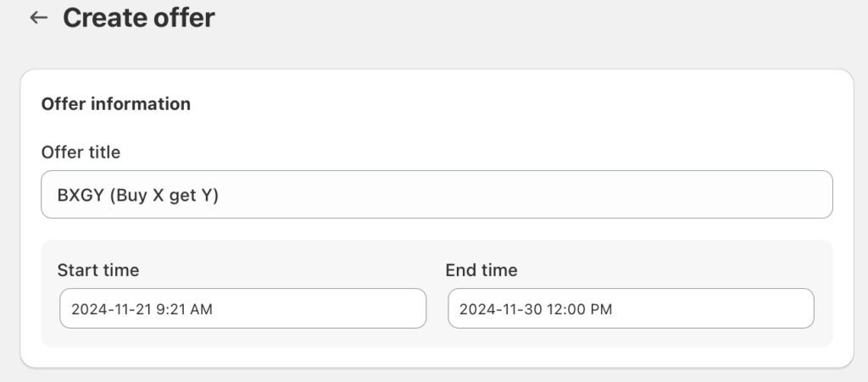Click the "Create offer" page heading
This screenshot has width=868, height=382.
click(x=139, y=18)
